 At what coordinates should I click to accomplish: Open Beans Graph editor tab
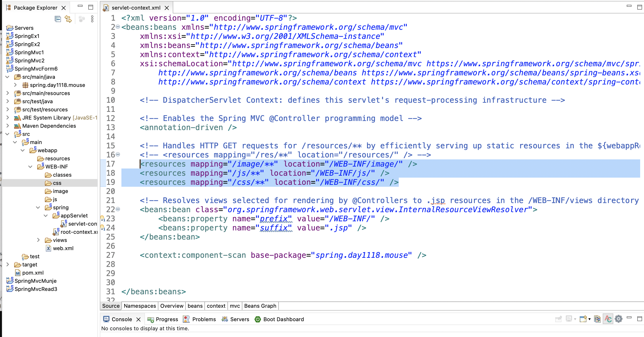pos(260,306)
